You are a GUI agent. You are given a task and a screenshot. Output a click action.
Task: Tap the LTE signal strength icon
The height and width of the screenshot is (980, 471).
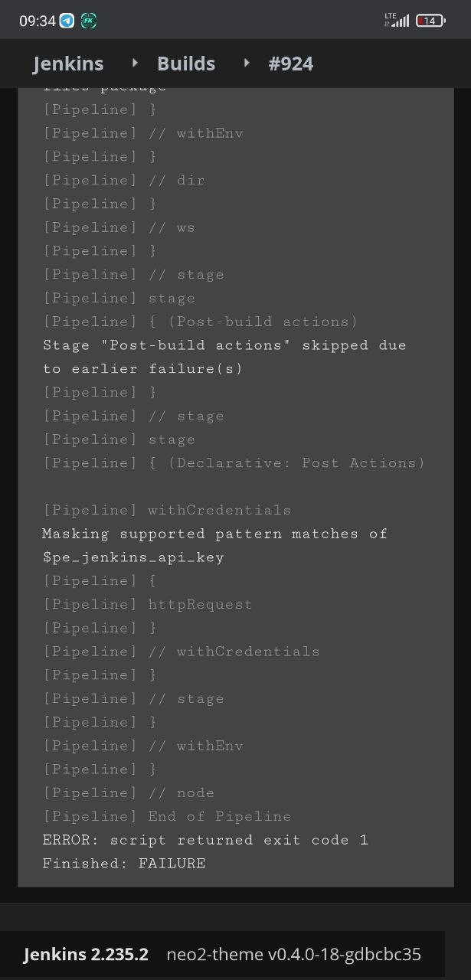(x=397, y=20)
